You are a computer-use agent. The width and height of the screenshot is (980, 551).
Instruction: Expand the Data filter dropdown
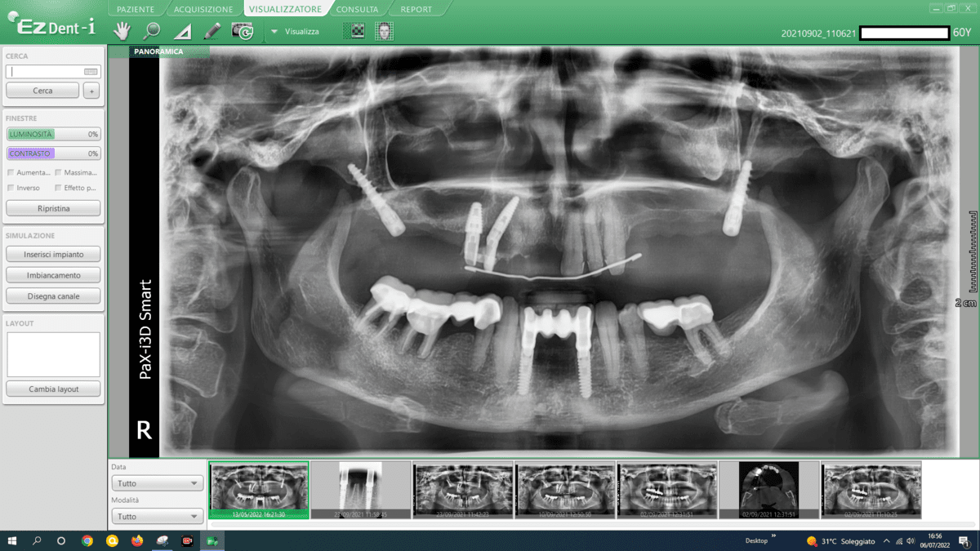point(157,483)
